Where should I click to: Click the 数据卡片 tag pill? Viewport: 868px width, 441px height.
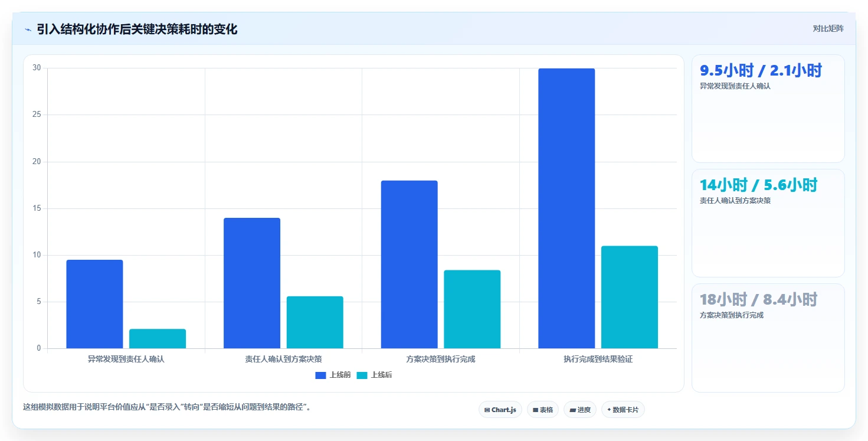point(623,410)
